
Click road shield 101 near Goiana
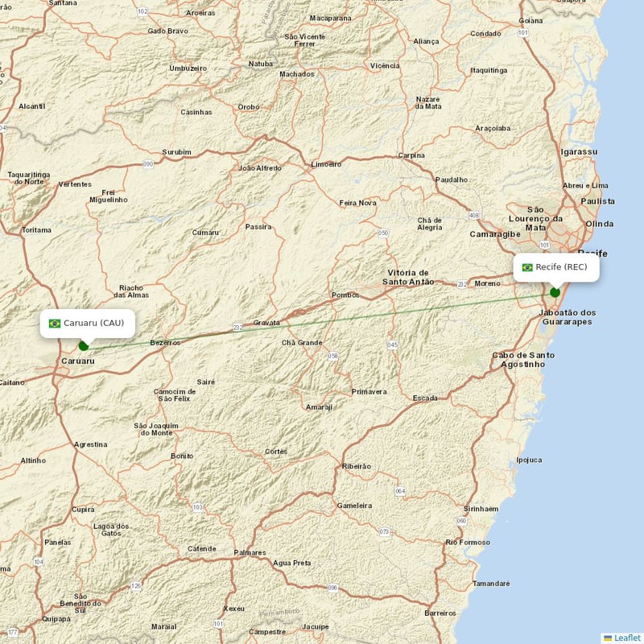pyautogui.click(x=522, y=32)
